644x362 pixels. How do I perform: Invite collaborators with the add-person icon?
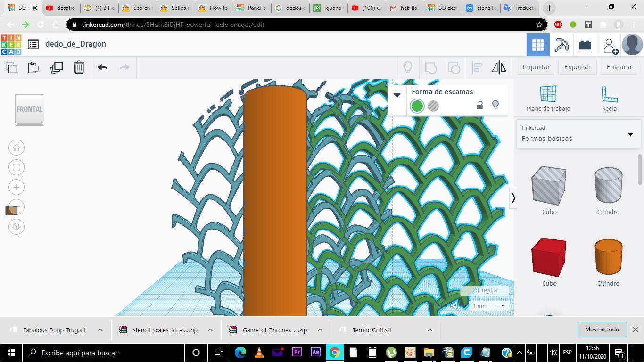pos(610,45)
